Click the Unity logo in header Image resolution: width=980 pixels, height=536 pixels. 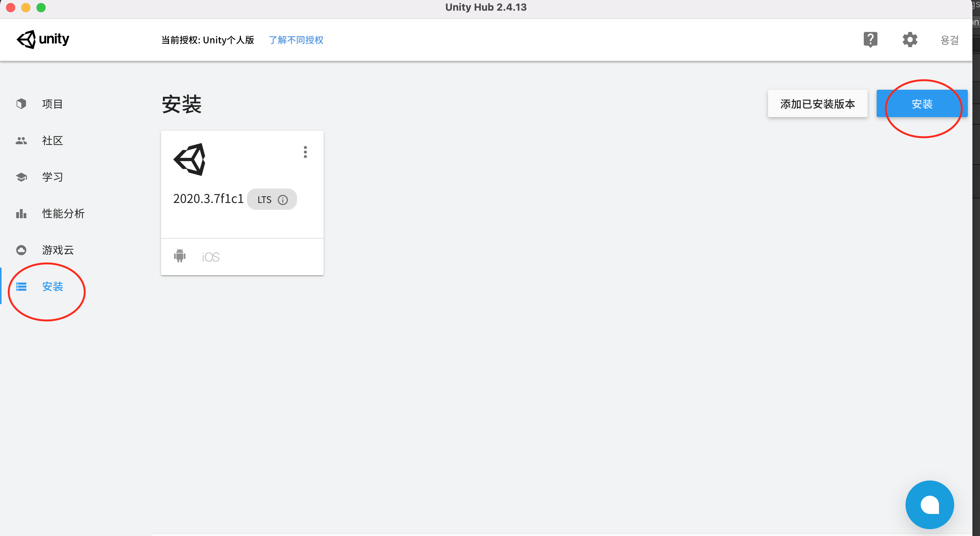tap(43, 39)
